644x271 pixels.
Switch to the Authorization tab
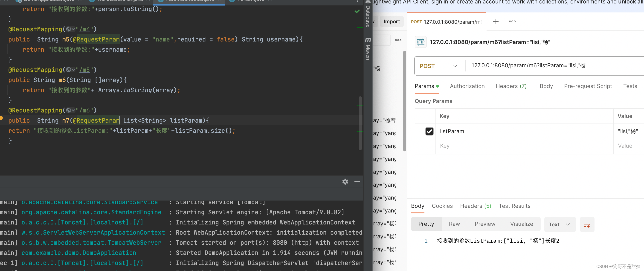coord(467,86)
